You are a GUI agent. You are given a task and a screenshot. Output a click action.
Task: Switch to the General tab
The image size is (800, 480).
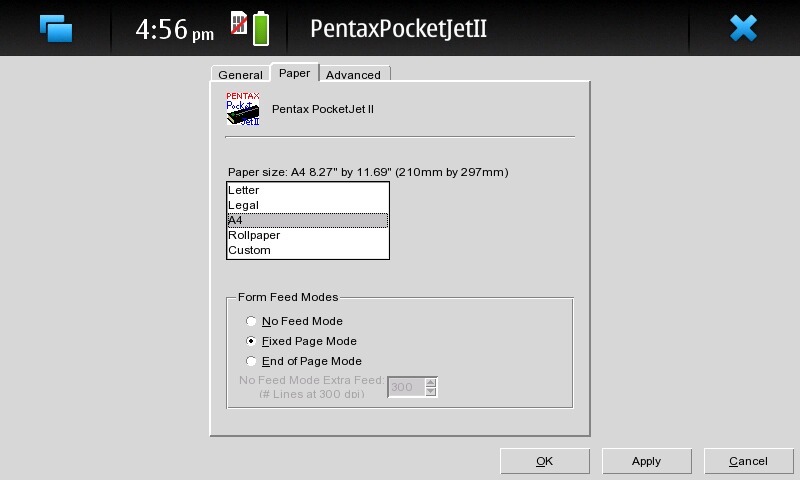240,74
